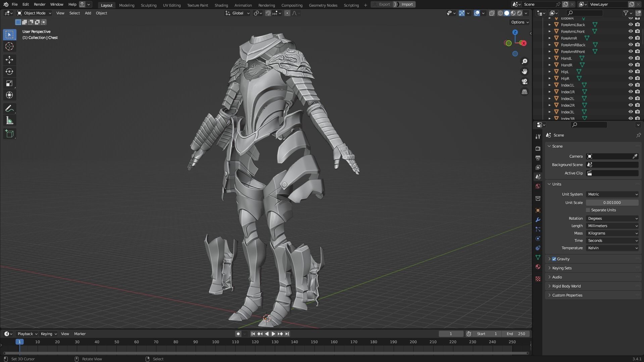Image resolution: width=644 pixels, height=362 pixels.
Task: Switch orthographic/perspective grid icon
Action: (525, 92)
